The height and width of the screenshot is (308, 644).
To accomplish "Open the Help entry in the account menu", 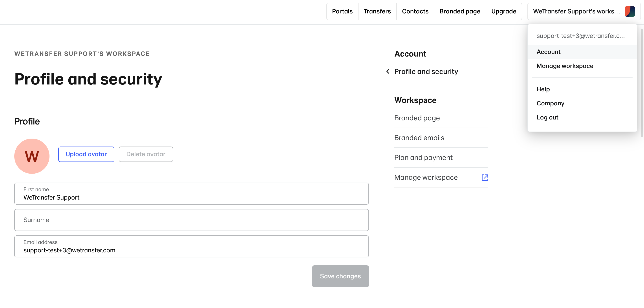I will 543,89.
